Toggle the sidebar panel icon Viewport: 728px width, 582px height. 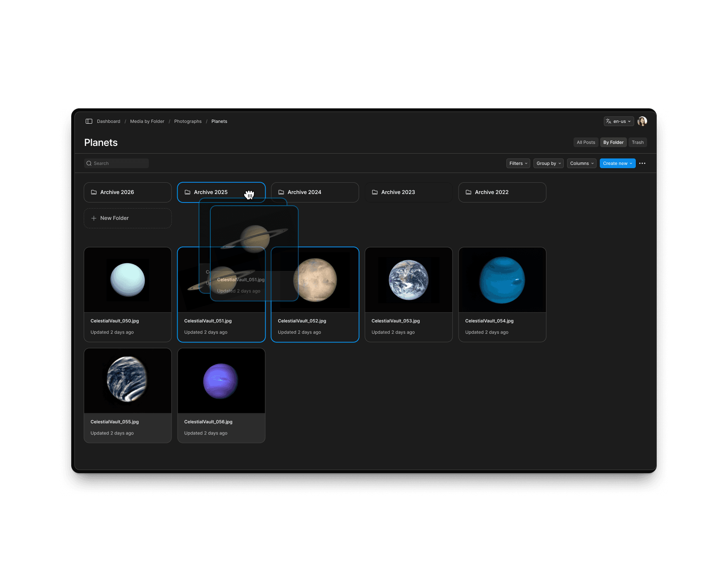point(89,121)
